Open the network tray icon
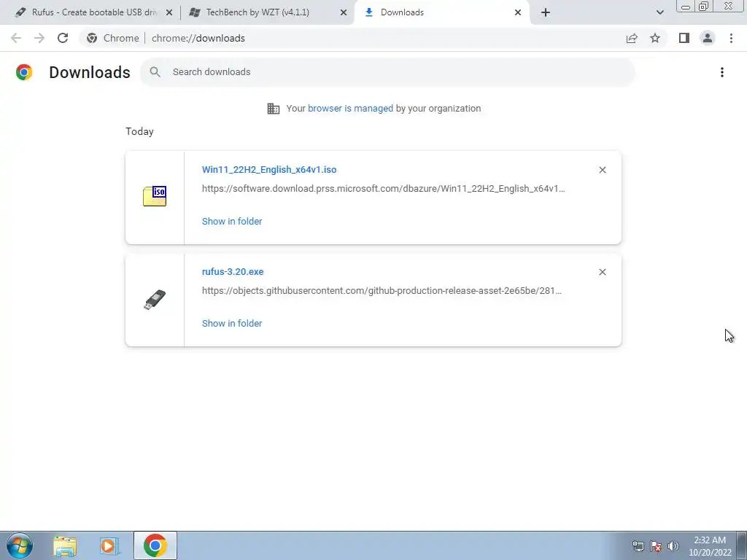Viewport: 747px width, 560px height. pos(638,546)
